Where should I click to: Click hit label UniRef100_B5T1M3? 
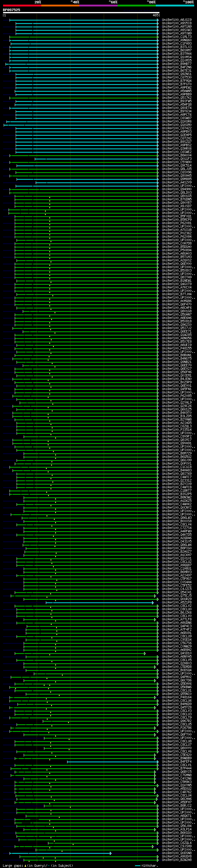pos(177,257)
